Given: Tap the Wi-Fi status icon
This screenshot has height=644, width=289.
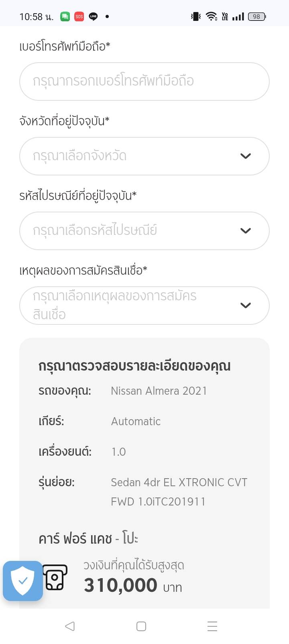Looking at the screenshot, I should tap(211, 16).
